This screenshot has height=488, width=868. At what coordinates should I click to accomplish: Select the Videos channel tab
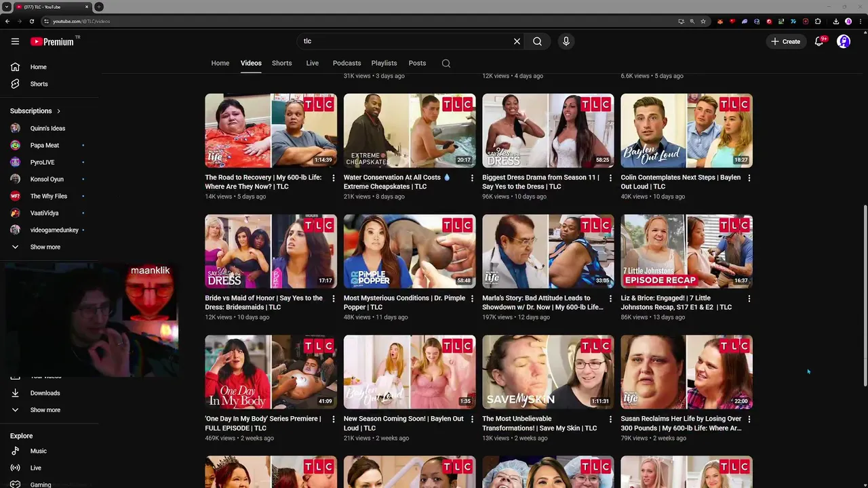[251, 63]
